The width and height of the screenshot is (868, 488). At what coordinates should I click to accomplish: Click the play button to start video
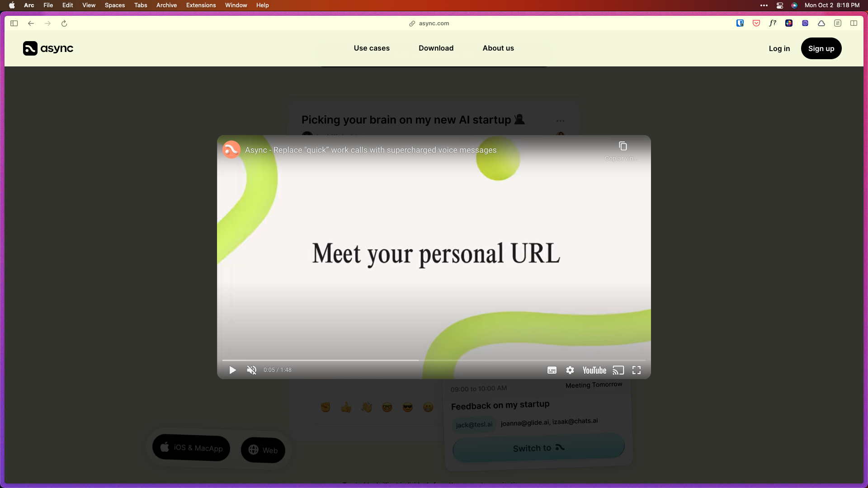coord(232,370)
